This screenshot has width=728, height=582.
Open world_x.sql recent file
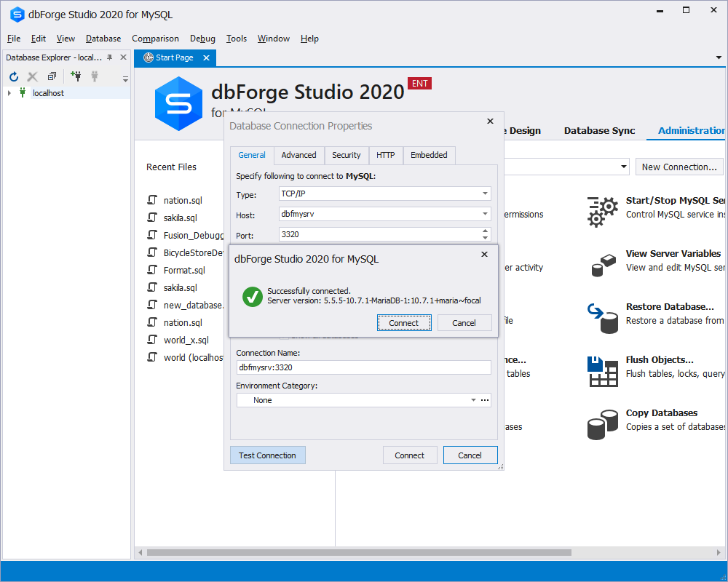(x=186, y=340)
